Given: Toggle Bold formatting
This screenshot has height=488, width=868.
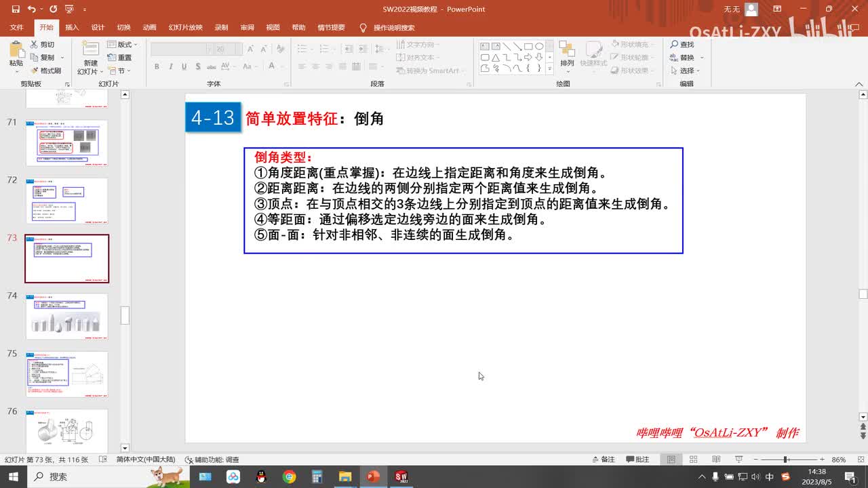Looking at the screenshot, I should tap(157, 66).
